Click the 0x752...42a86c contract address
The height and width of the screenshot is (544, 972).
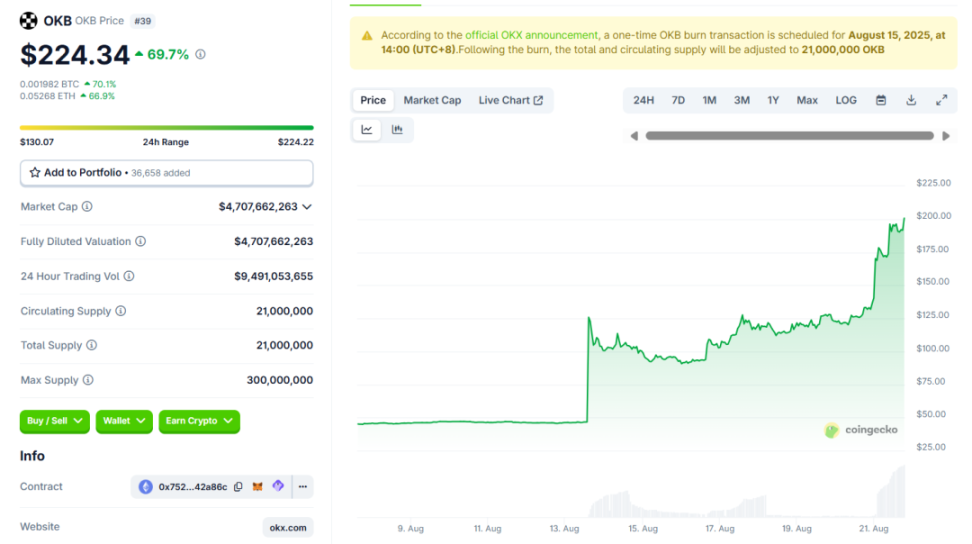coord(193,487)
